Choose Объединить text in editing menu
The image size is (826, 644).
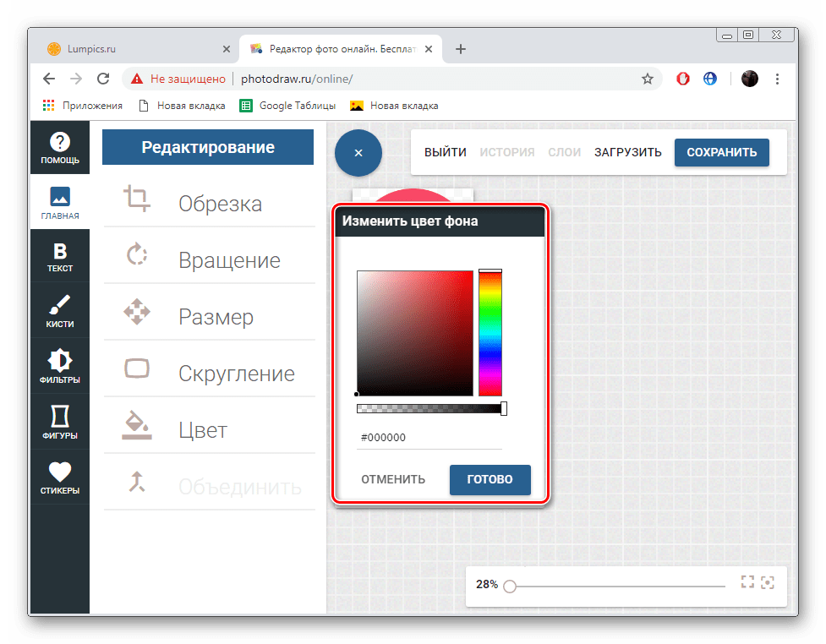pos(240,487)
